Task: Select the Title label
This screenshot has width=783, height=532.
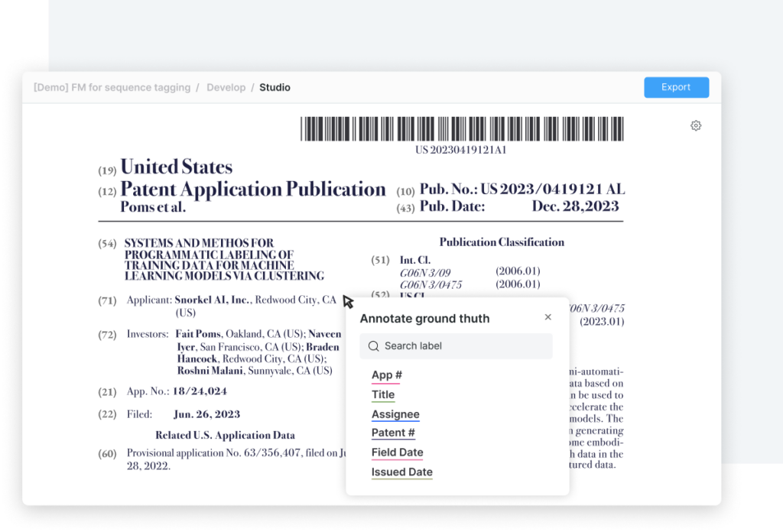Action: coord(383,394)
